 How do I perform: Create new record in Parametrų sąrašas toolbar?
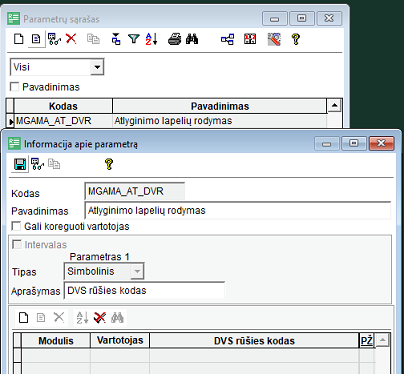tap(19, 39)
